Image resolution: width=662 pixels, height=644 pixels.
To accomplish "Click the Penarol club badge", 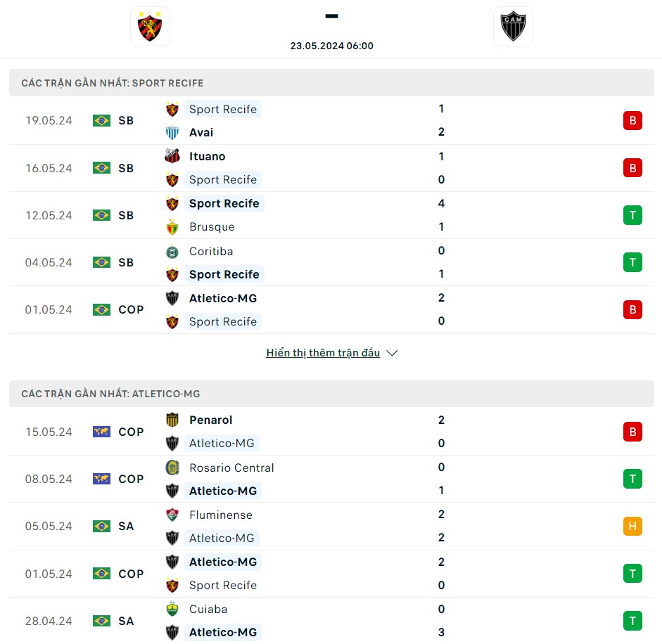I will click(x=172, y=420).
